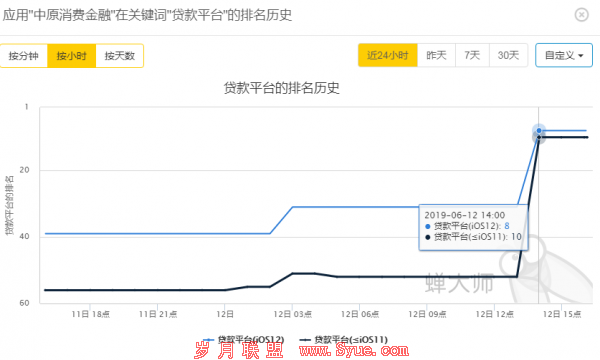Click the blue iOS12 data point marker
600x360 pixels.
pyautogui.click(x=539, y=130)
